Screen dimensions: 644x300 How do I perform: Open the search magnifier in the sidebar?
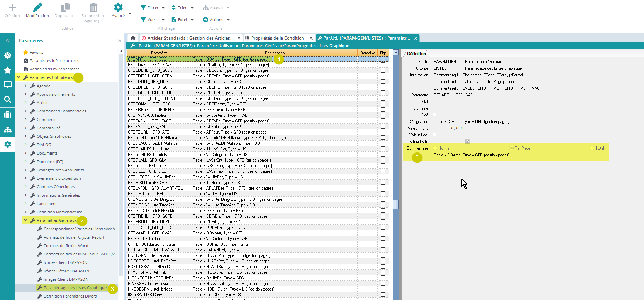[7, 100]
